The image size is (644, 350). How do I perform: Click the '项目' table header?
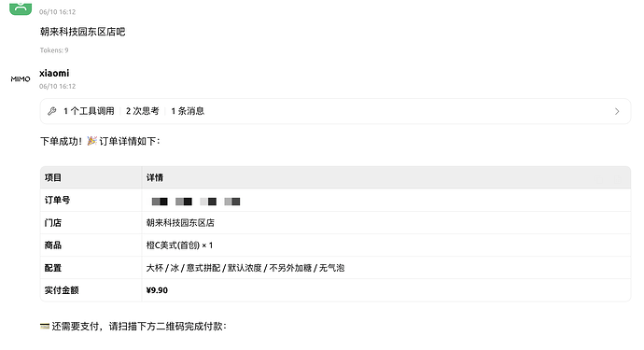[x=53, y=177]
